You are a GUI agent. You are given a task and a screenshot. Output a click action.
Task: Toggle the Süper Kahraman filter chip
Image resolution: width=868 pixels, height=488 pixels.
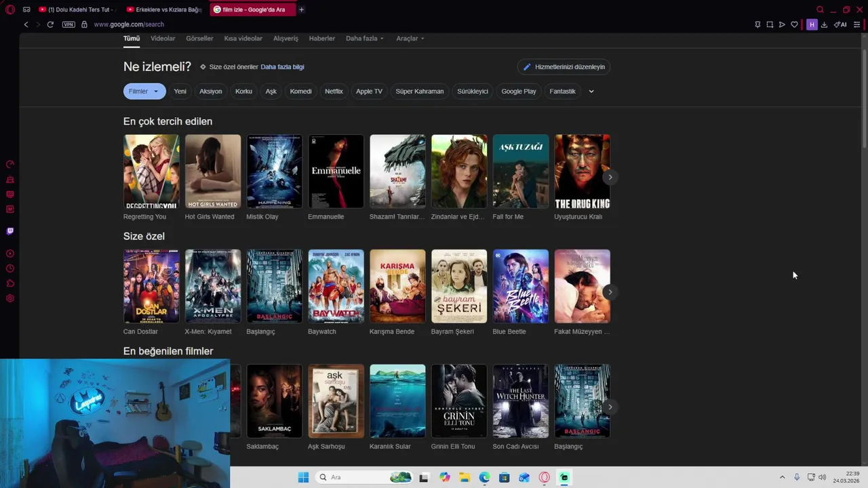pyautogui.click(x=420, y=91)
